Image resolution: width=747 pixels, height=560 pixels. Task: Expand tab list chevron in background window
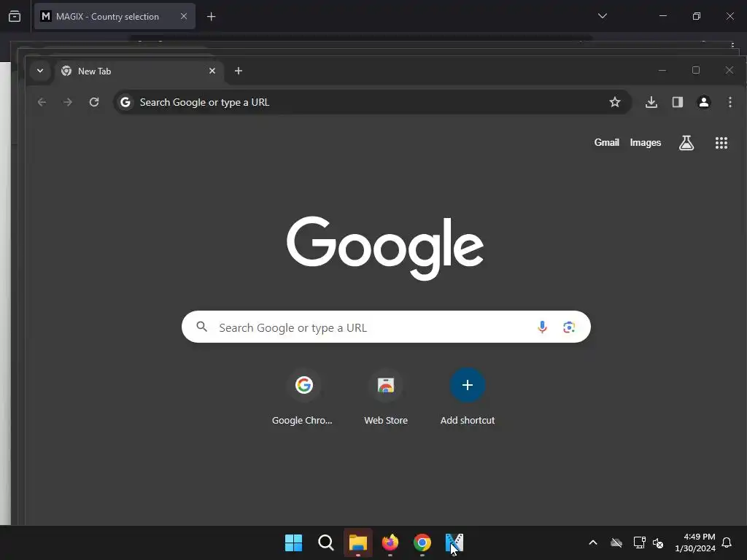click(x=602, y=16)
